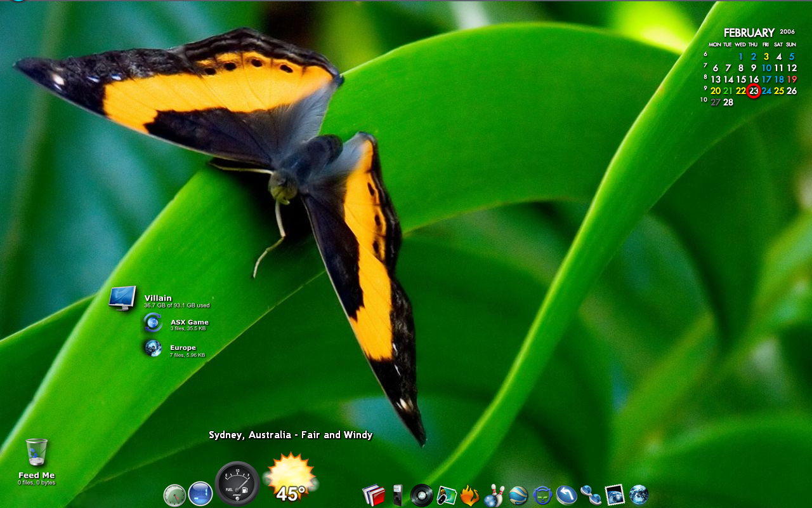Viewport: 812px width, 508px height.
Task: Click the "0 files, 0 bytes" text
Action: pos(37,483)
